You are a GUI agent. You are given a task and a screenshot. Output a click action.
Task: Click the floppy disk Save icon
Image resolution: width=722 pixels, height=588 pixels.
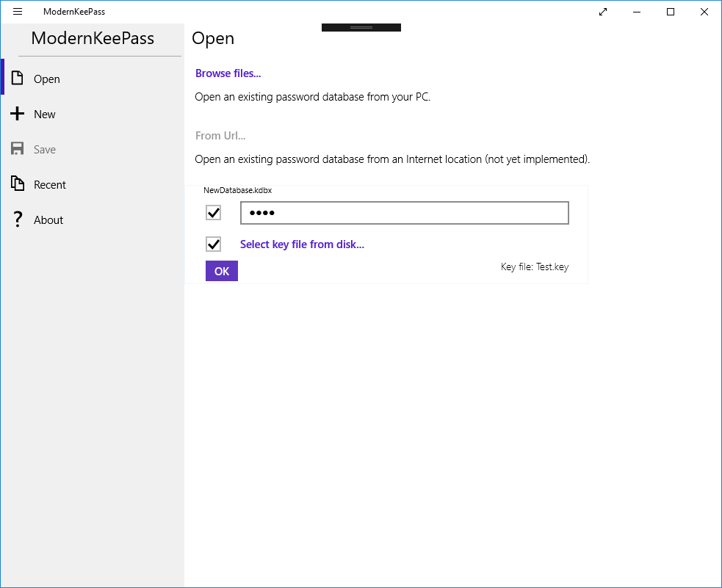coord(18,149)
